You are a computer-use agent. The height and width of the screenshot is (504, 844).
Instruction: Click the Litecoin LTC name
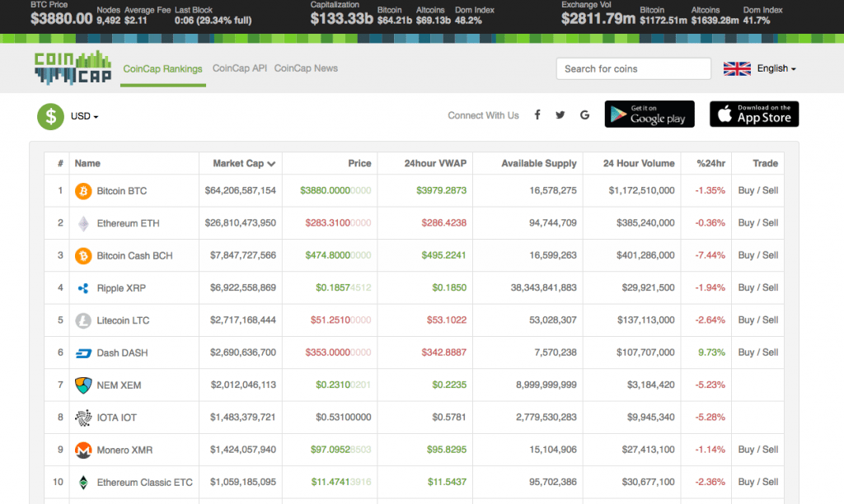(124, 320)
